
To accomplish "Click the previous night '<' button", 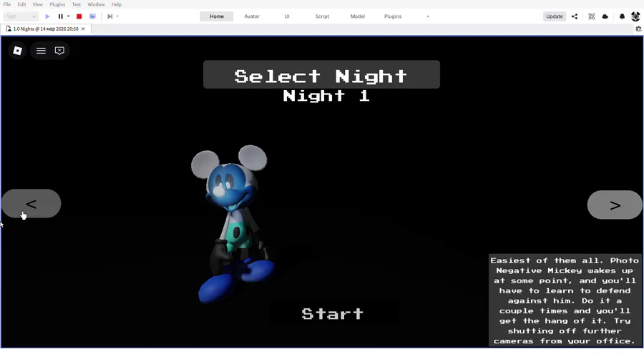I will 31,204.
